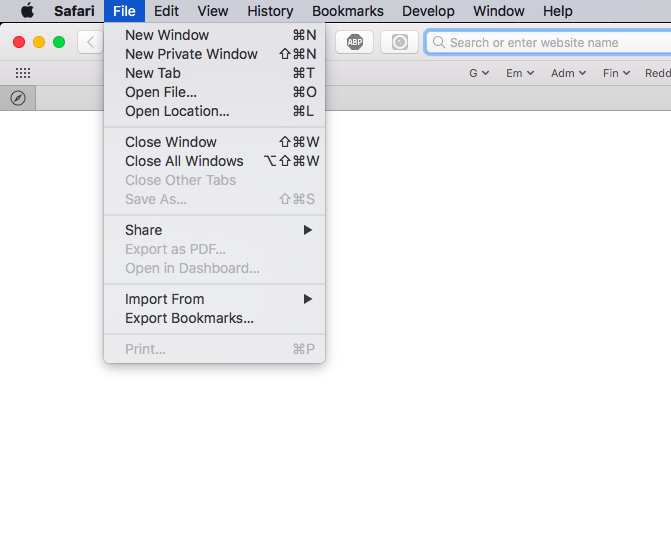671x541 pixels.
Task: Click the Search or enter website name field
Action: [x=549, y=42]
